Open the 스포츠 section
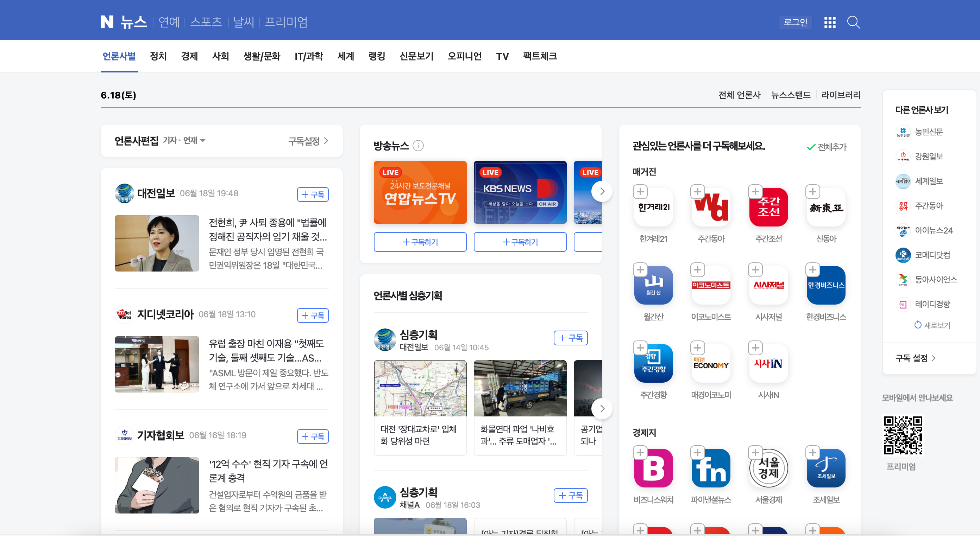This screenshot has height=536, width=980. pos(206,22)
